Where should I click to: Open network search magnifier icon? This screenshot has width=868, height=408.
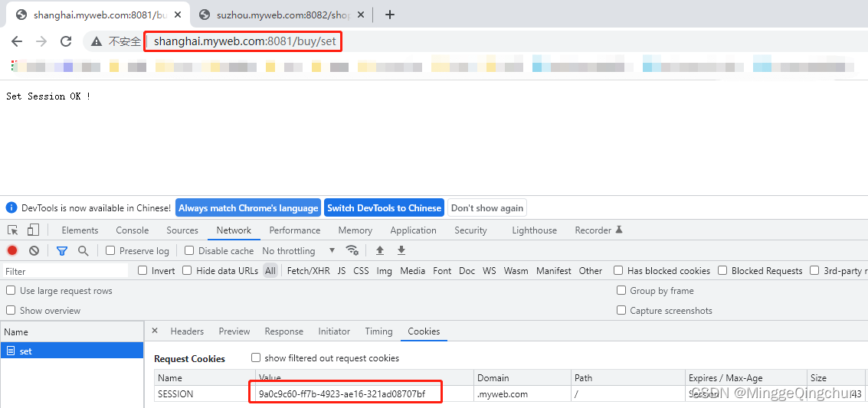pos(83,250)
